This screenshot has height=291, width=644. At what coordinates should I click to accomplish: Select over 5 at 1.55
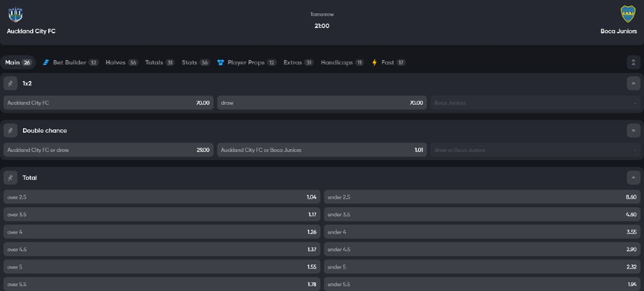(162, 267)
